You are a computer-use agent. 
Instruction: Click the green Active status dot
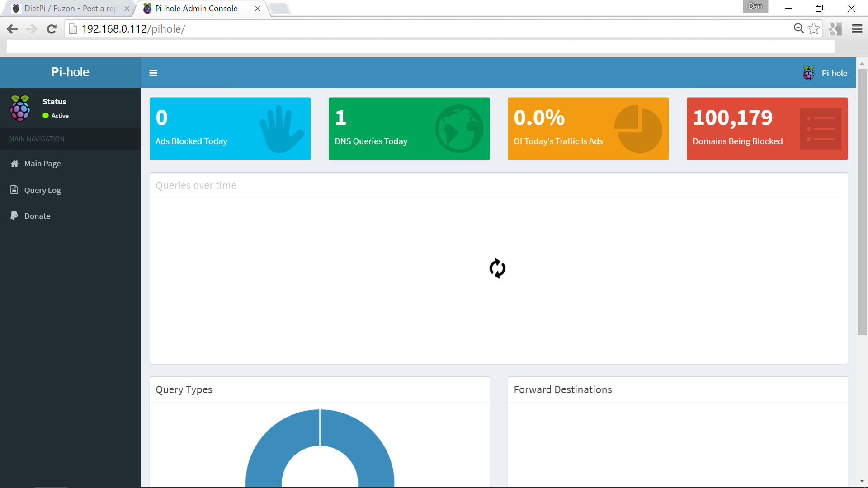pos(46,116)
